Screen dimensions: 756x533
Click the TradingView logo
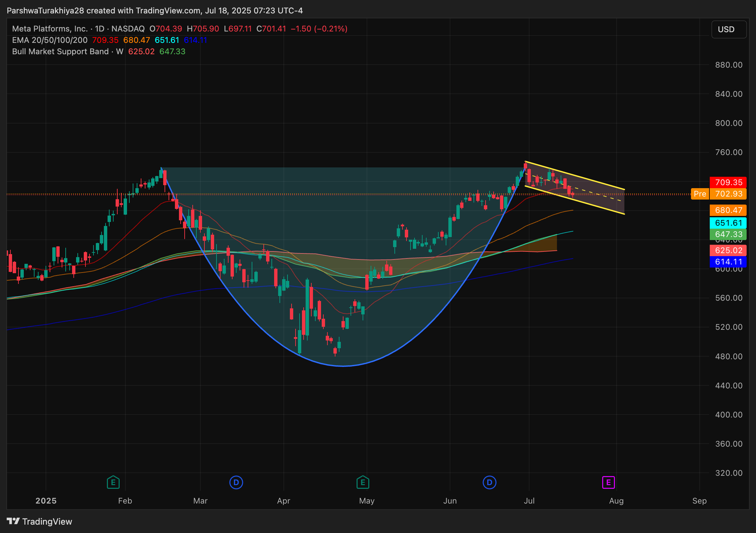pyautogui.click(x=40, y=522)
